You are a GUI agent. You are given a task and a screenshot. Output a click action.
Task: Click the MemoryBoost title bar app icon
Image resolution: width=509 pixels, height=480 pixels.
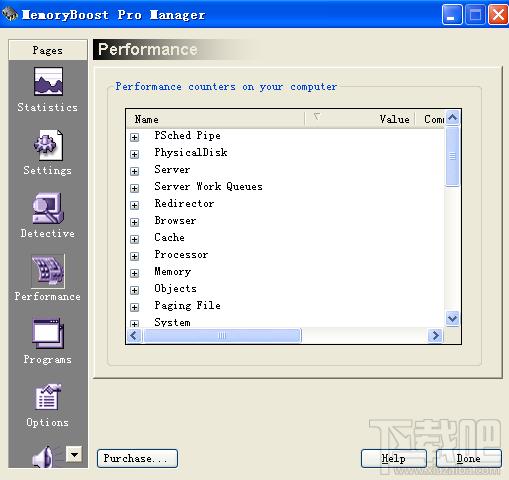click(10, 14)
